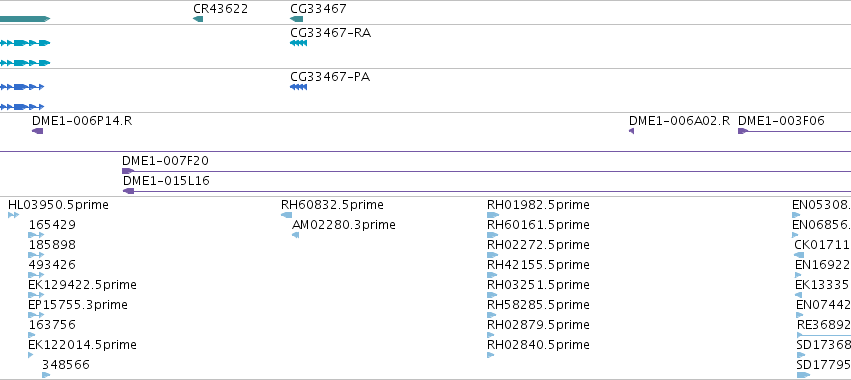The width and height of the screenshot is (851, 380).
Task: Open the EK129422.5prime label
Action: (82, 284)
